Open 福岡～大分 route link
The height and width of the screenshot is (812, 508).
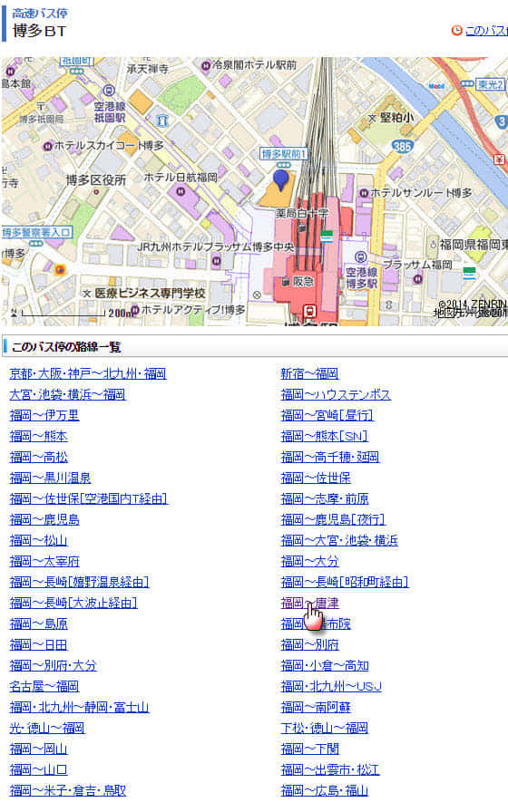click(x=309, y=561)
